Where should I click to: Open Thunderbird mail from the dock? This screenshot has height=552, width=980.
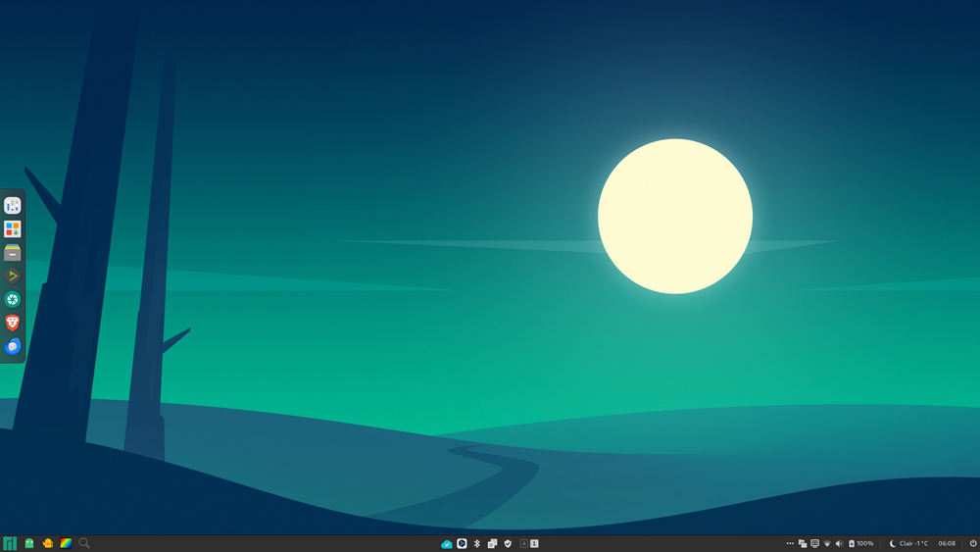pos(13,346)
